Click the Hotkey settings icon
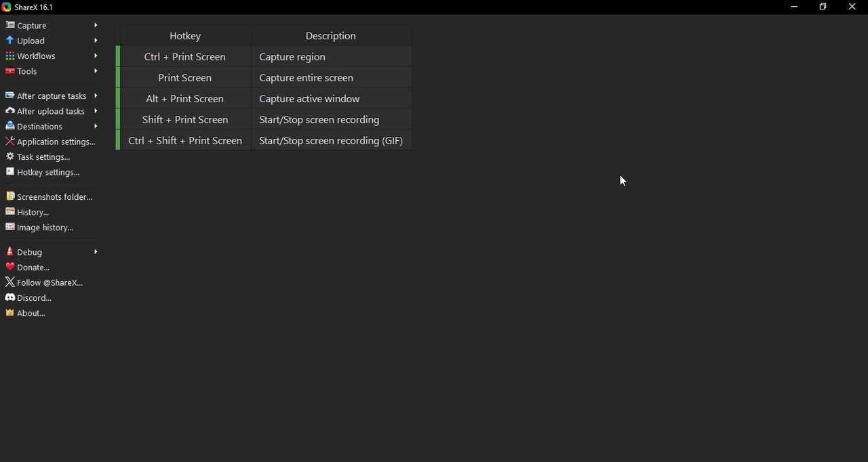The image size is (868, 462). click(x=10, y=172)
